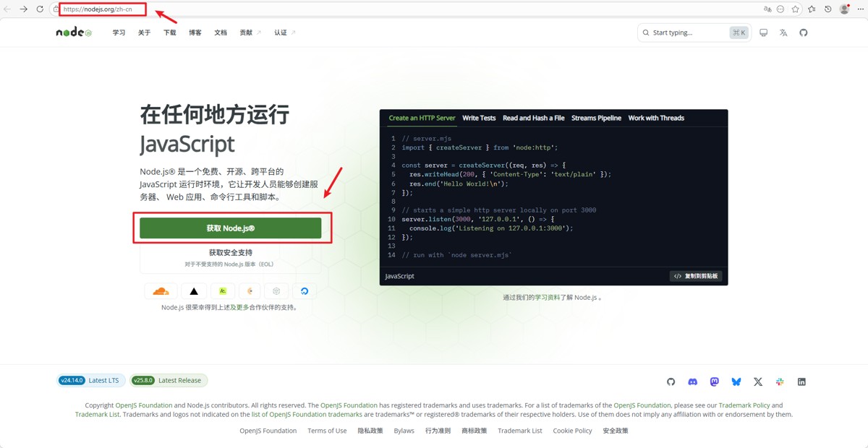
Task: Open the JavaScript language selector below the code
Action: (x=400, y=276)
